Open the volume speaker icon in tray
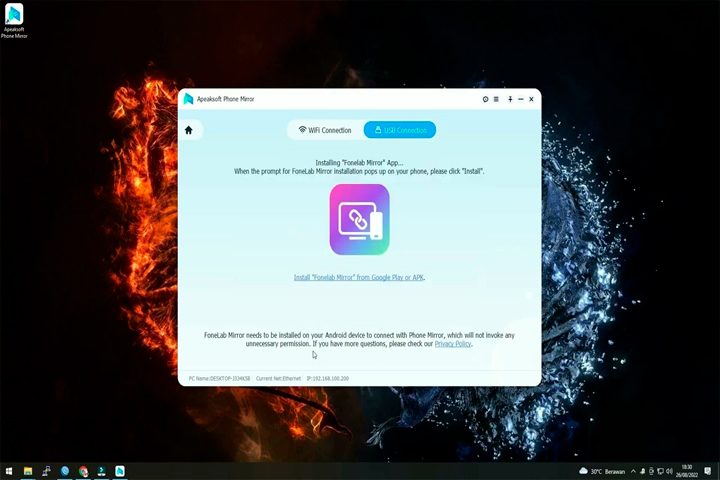 [669, 471]
